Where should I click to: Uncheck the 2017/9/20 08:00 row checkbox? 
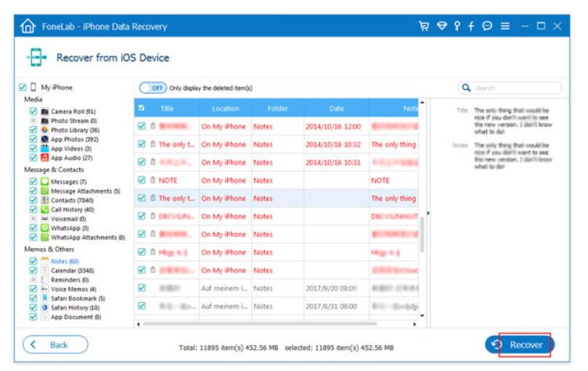(142, 288)
